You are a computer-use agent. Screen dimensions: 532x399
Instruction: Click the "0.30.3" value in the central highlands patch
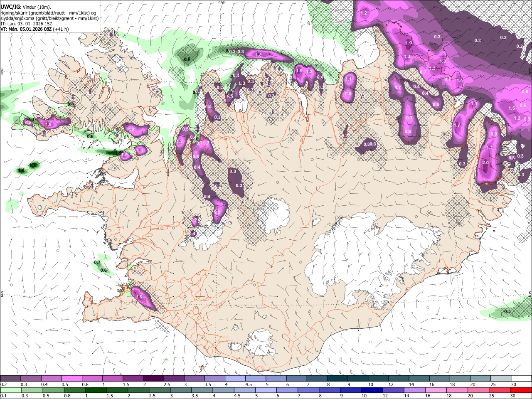(369, 144)
